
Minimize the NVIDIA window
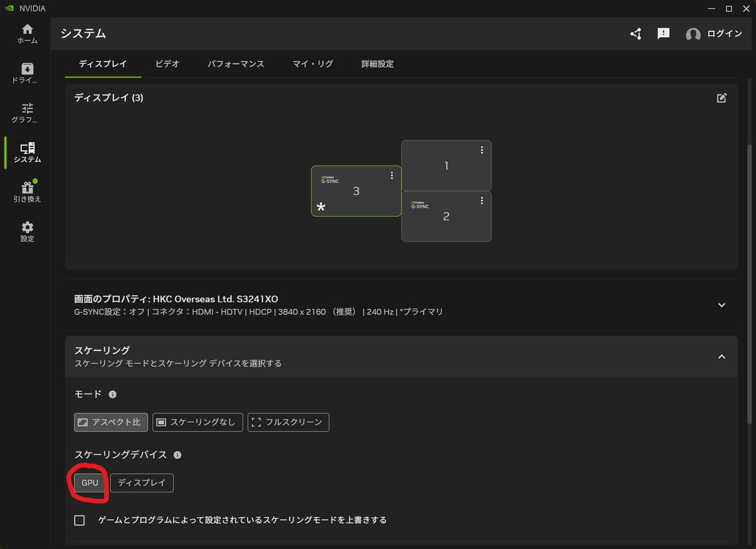tap(711, 8)
